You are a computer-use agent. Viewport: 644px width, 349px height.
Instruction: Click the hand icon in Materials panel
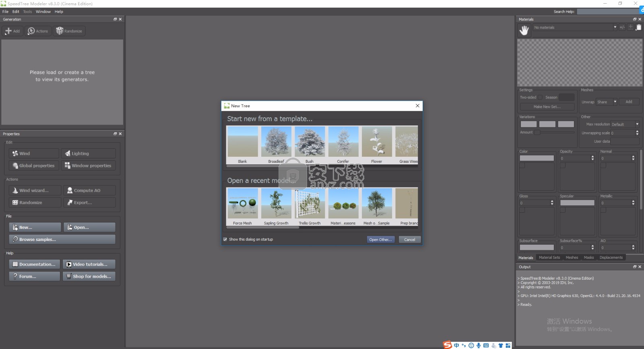coord(524,30)
